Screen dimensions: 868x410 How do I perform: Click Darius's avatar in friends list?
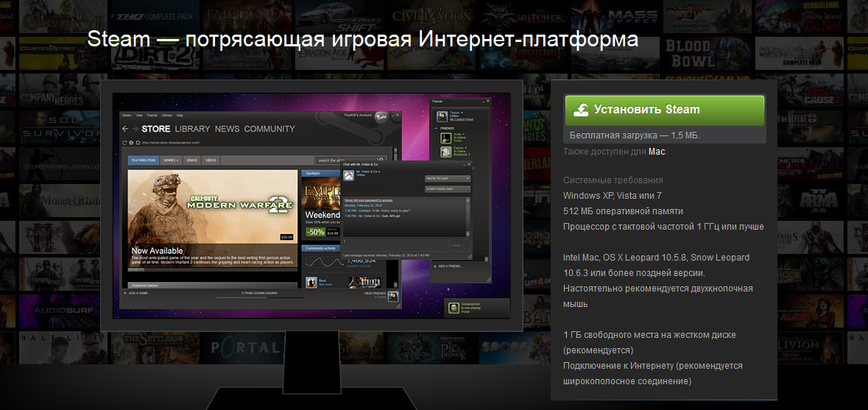[446, 152]
